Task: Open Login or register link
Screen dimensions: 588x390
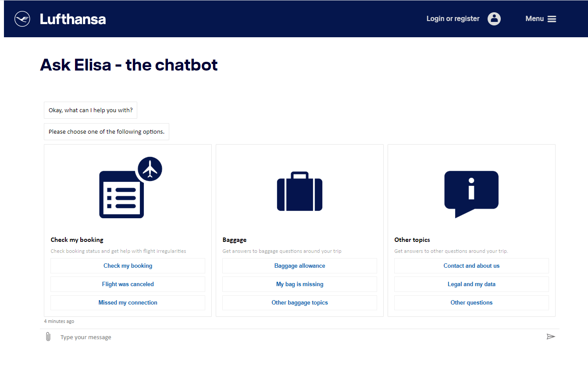Action: click(x=453, y=18)
